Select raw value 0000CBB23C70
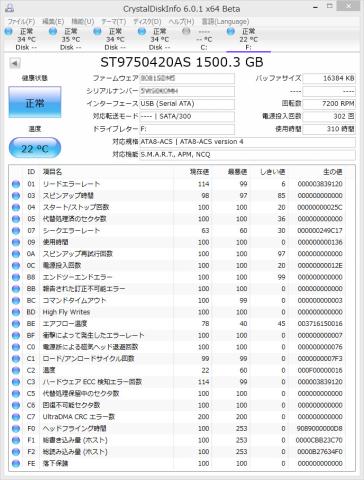364x480 pixels. coord(319,440)
